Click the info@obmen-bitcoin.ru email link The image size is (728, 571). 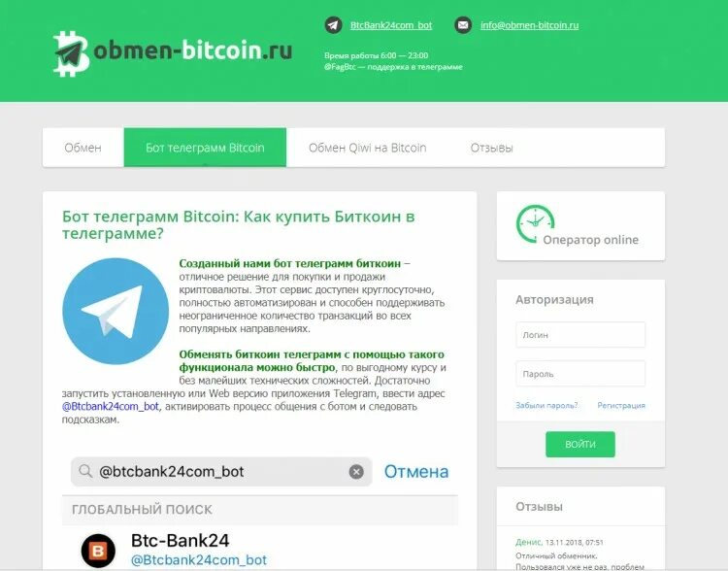530,25
